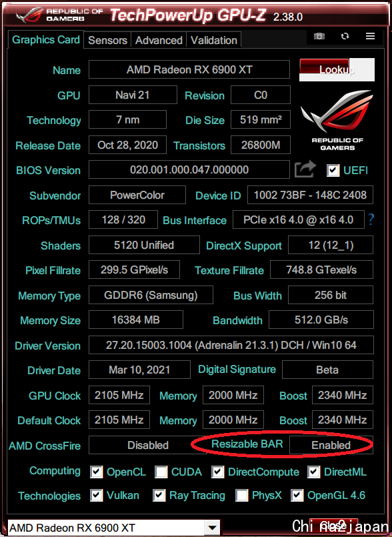Click the Bus Interface question mark
Image resolution: width=392 pixels, height=537 pixels.
coord(371,219)
